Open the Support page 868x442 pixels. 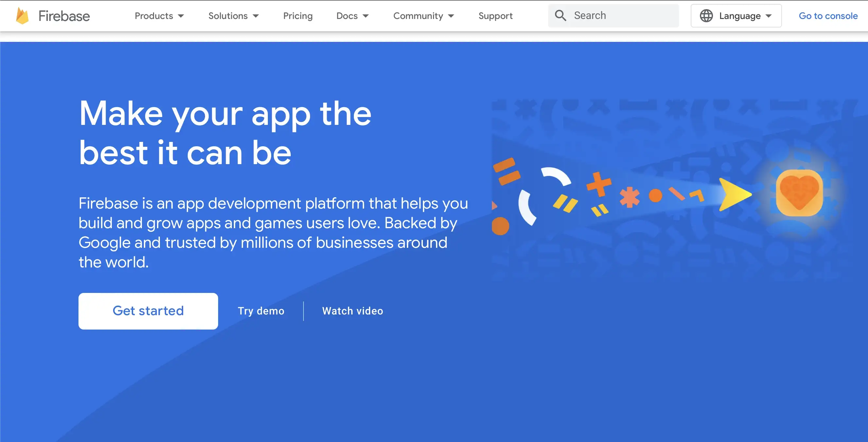(495, 15)
